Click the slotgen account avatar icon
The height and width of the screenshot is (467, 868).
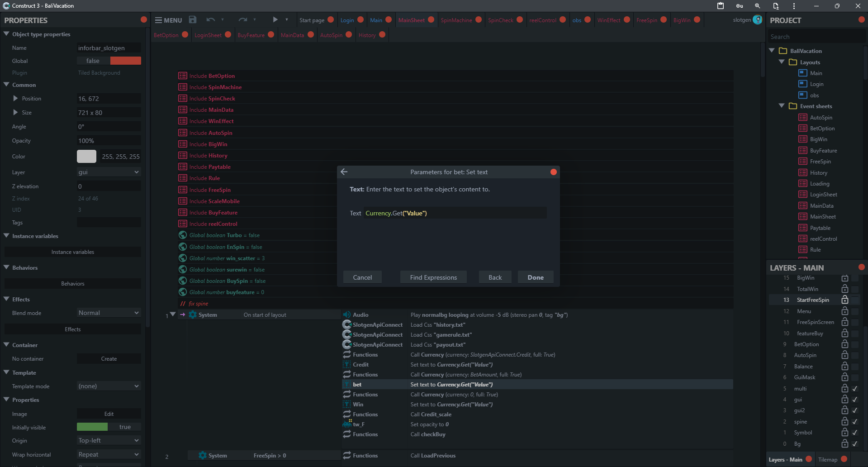[758, 19]
